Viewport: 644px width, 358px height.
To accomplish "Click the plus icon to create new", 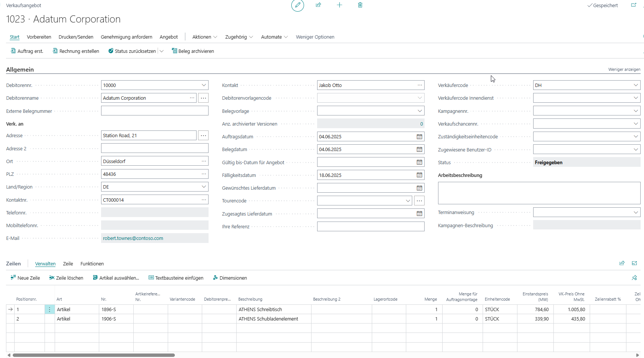I will [339, 5].
